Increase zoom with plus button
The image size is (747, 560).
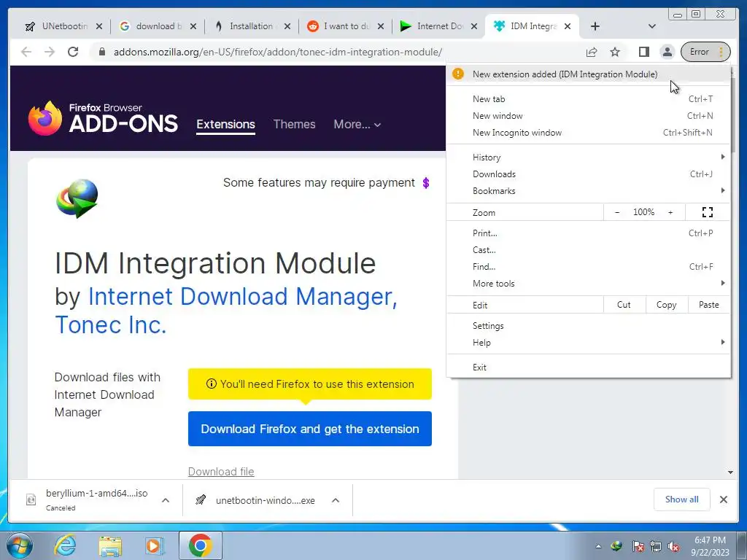tap(670, 212)
